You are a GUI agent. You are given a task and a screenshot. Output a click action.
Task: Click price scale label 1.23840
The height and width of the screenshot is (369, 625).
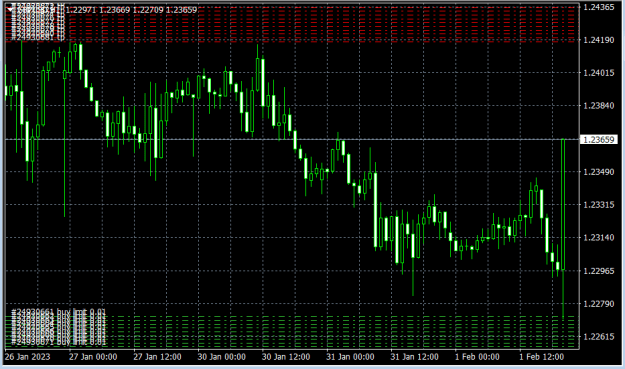point(599,106)
